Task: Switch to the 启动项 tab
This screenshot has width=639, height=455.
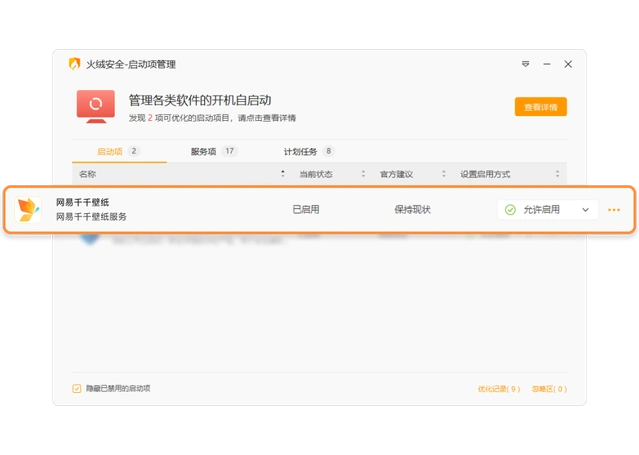Action: pos(109,152)
